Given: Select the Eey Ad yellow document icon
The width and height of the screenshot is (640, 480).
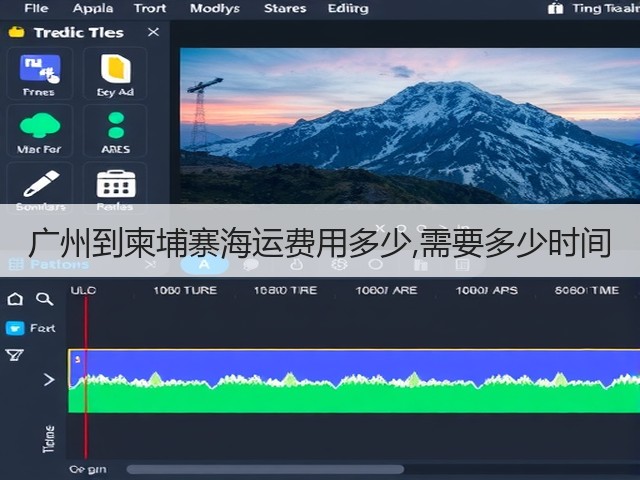Looking at the screenshot, I should [116, 68].
